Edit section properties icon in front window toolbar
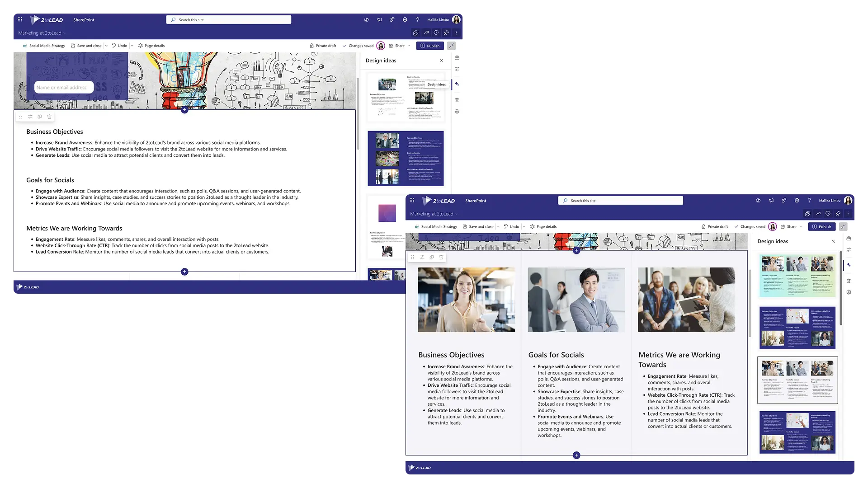868x488 pixels. (x=422, y=257)
